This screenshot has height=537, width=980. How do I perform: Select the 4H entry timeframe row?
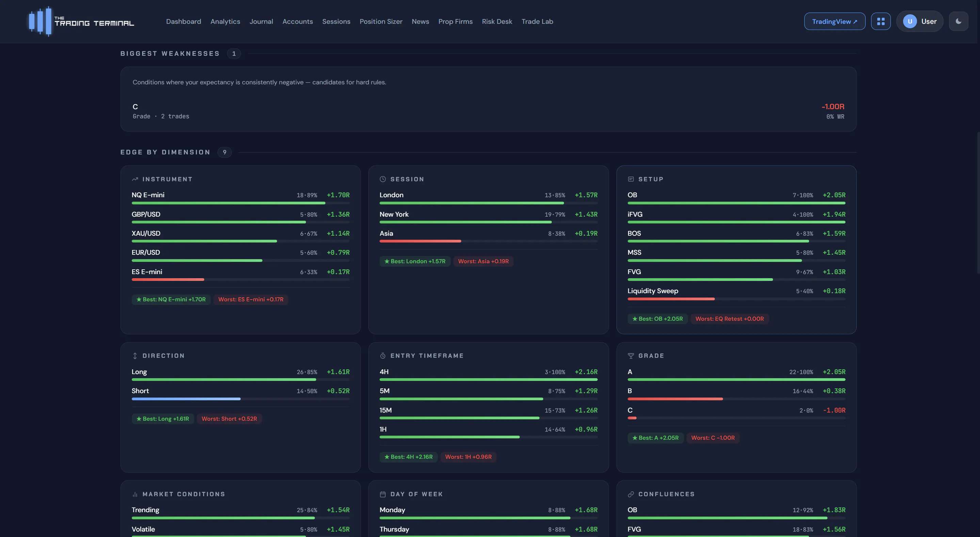[488, 375]
